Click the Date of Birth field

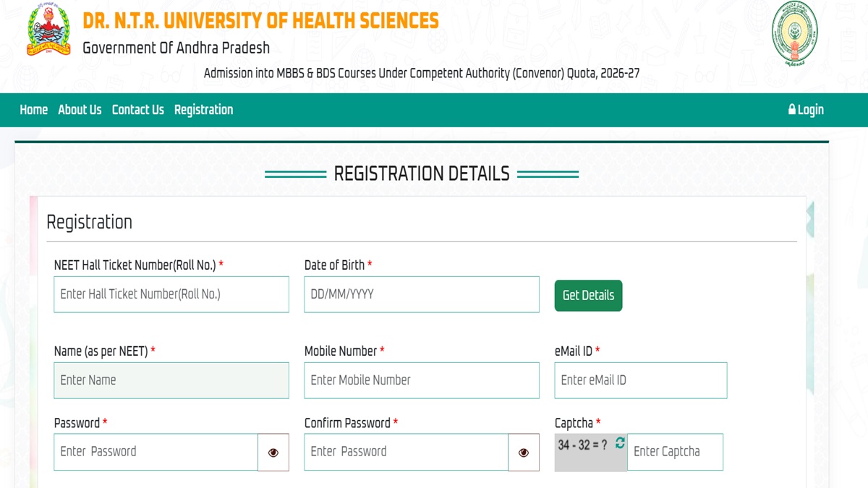coord(422,294)
